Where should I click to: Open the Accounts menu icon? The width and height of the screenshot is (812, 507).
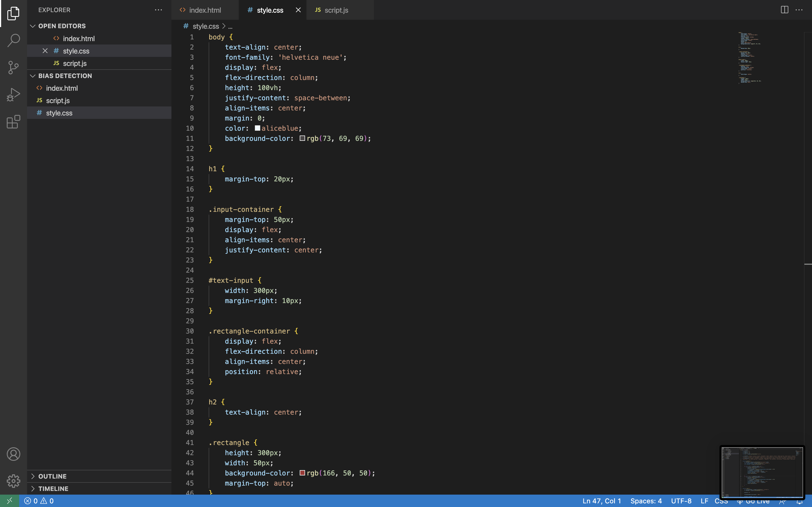click(x=14, y=454)
